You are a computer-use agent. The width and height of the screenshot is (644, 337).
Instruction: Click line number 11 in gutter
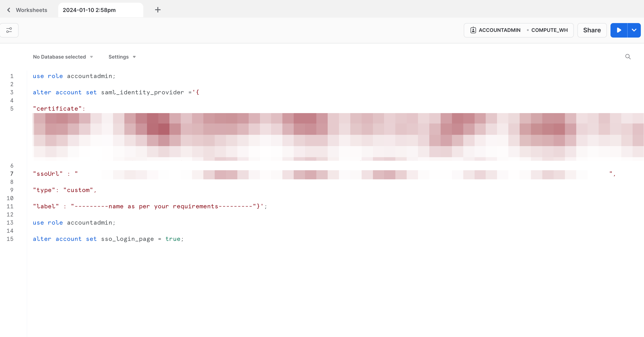click(x=10, y=206)
